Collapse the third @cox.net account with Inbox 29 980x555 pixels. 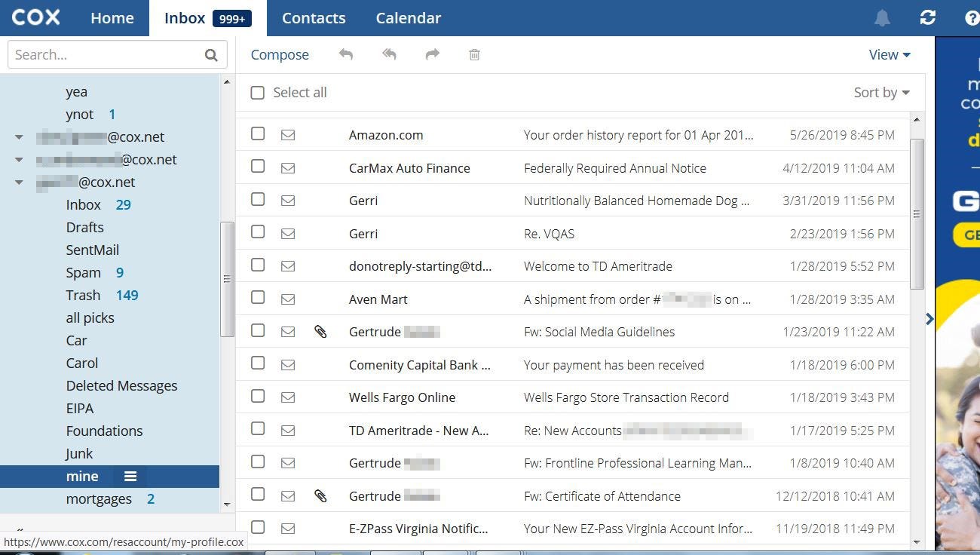point(19,182)
